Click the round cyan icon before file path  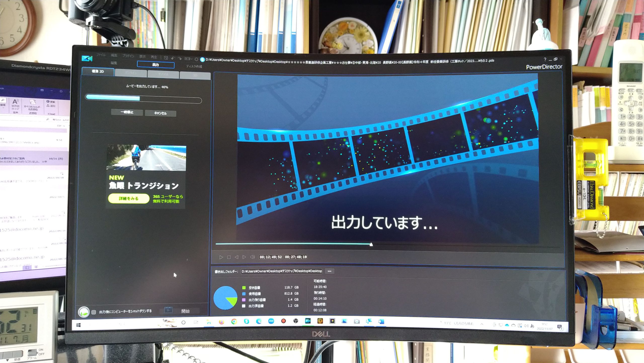(x=202, y=60)
